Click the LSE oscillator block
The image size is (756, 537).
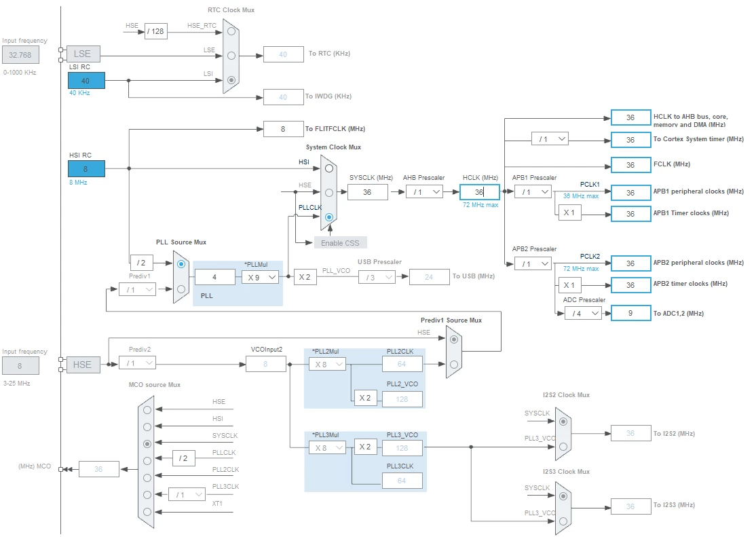(83, 54)
